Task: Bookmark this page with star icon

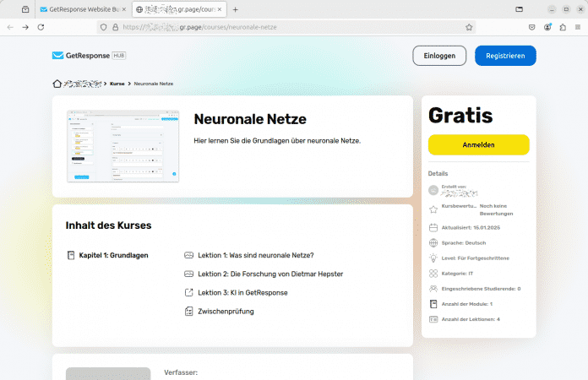Action: tap(469, 27)
